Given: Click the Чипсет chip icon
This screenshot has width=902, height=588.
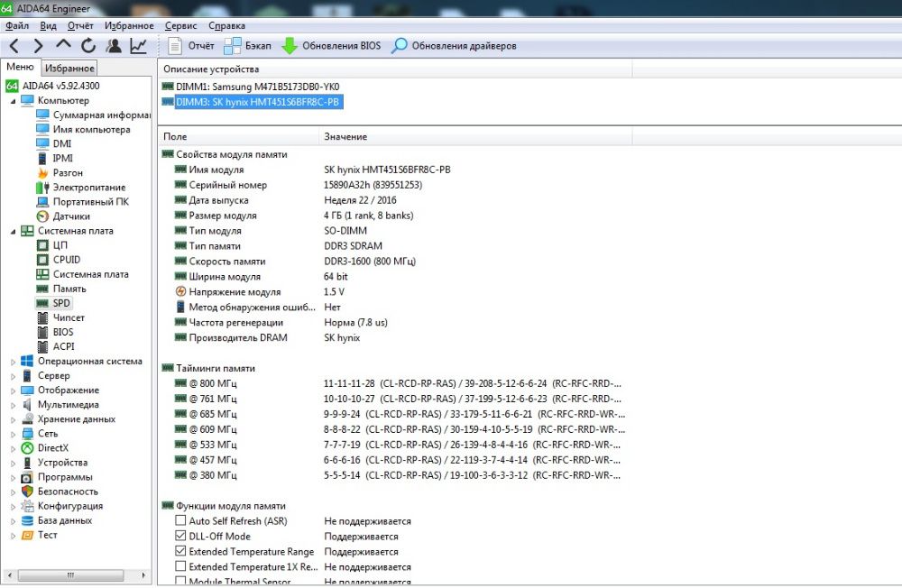Looking at the screenshot, I should pos(42,317).
